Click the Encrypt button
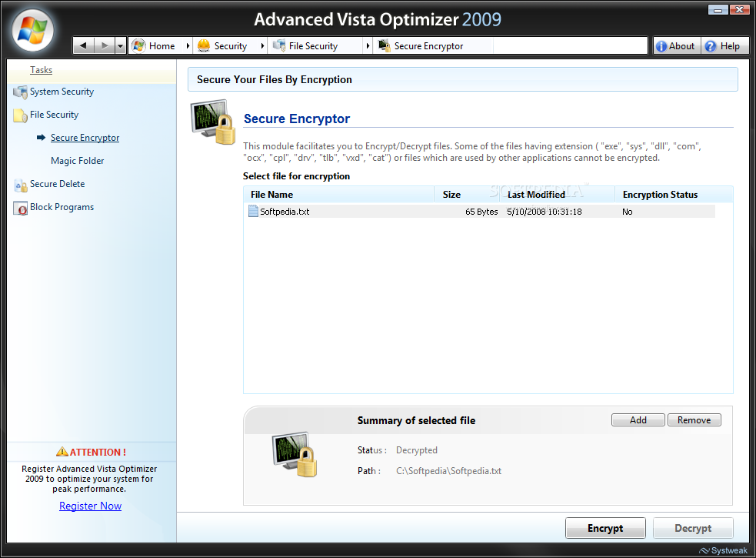The width and height of the screenshot is (756, 558). tap(605, 528)
